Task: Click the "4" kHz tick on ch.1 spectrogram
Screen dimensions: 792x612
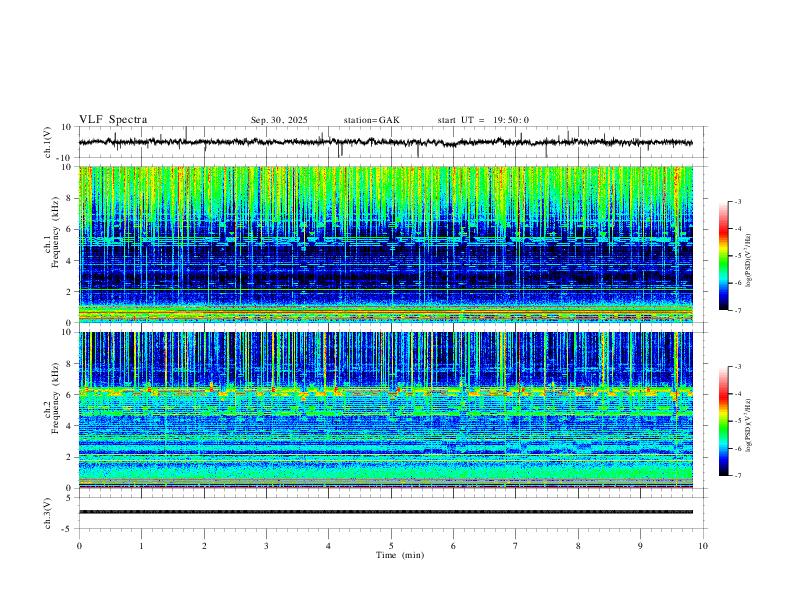Action: point(70,261)
